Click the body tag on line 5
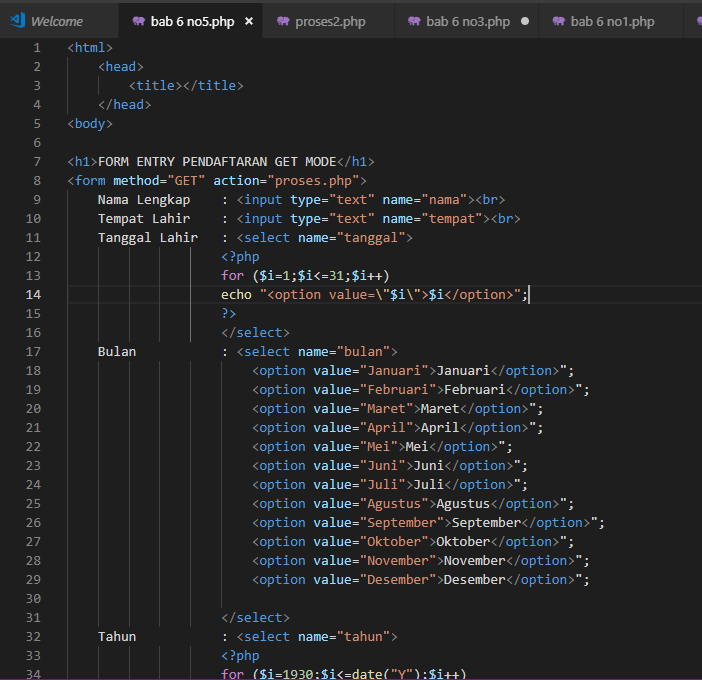The image size is (702, 680). click(x=90, y=124)
